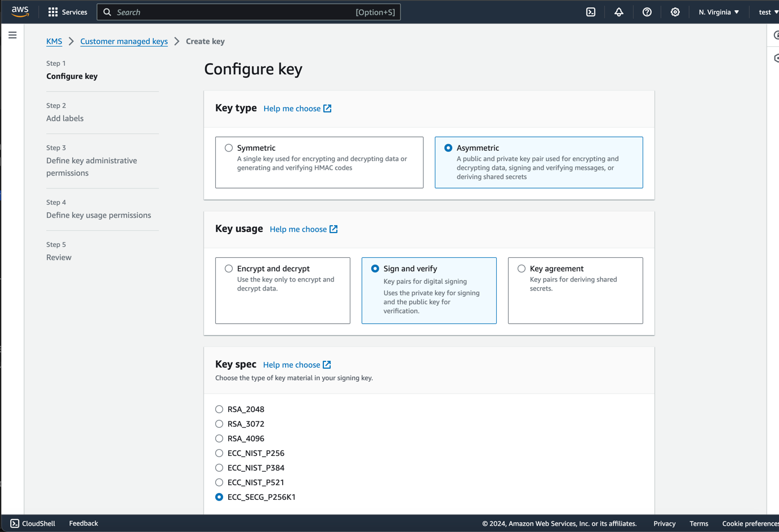The image size is (779, 532).
Task: Open the Services grid menu
Action: 68,12
